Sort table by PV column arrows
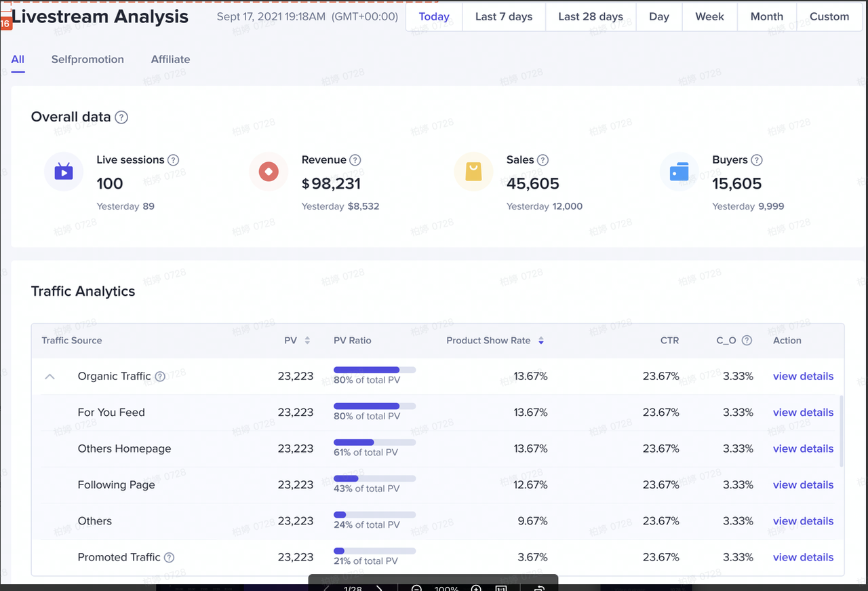The image size is (868, 591). (x=307, y=341)
